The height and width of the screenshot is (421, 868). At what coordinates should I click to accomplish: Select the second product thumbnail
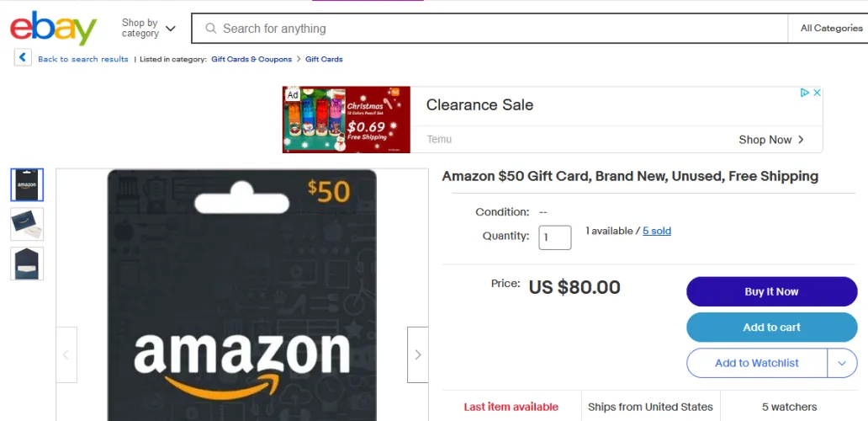27,224
